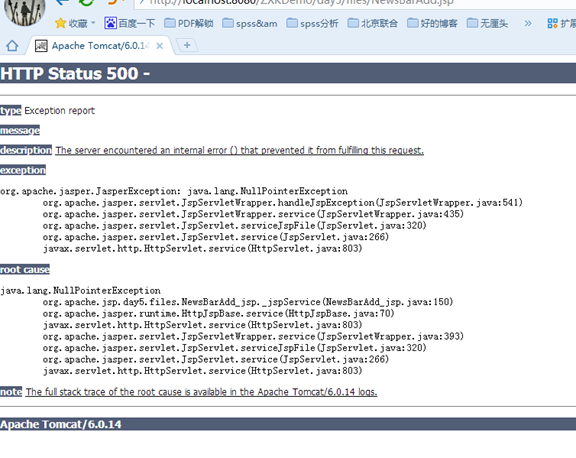
Task: Click the browser address bar URL
Action: pyautogui.click(x=301, y=2)
